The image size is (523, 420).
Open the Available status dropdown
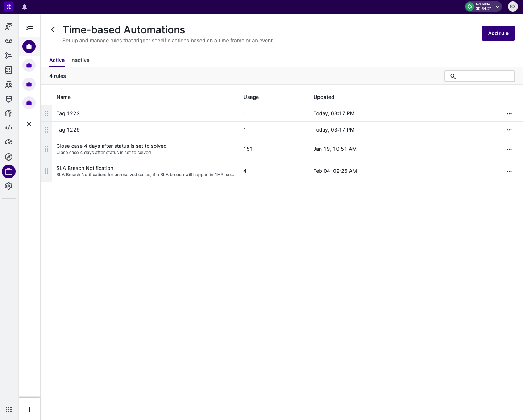click(483, 7)
